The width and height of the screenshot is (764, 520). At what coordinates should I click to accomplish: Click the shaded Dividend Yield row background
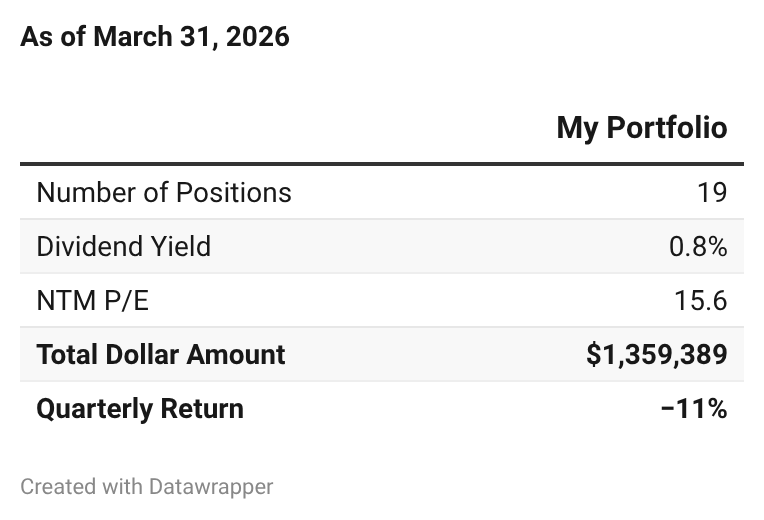pyautogui.click(x=382, y=246)
